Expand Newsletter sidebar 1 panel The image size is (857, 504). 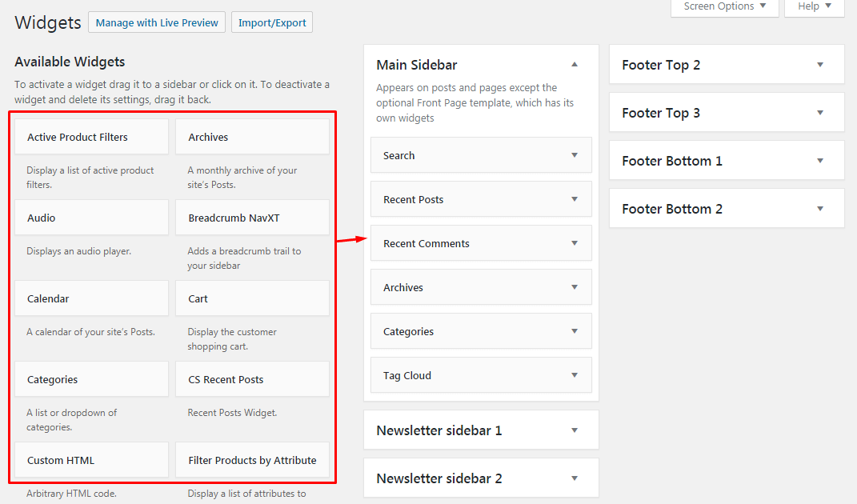point(574,430)
